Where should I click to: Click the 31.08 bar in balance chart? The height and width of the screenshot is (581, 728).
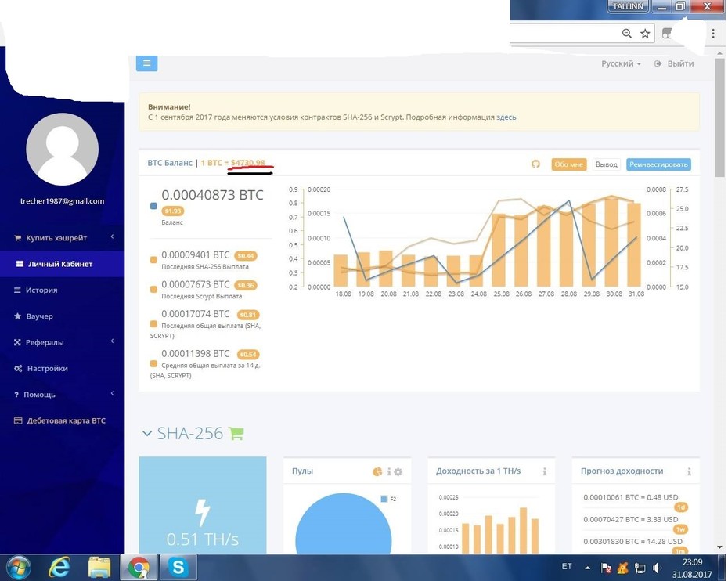point(634,244)
